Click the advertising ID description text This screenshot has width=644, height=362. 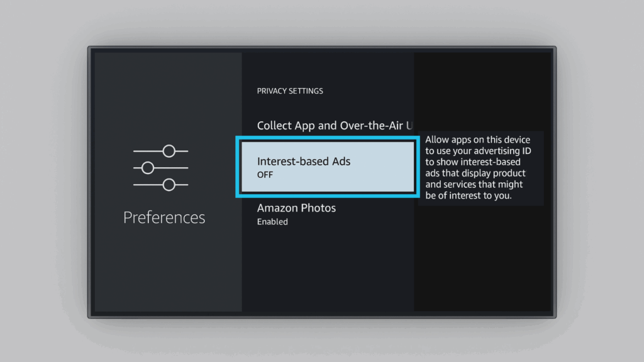(x=478, y=168)
